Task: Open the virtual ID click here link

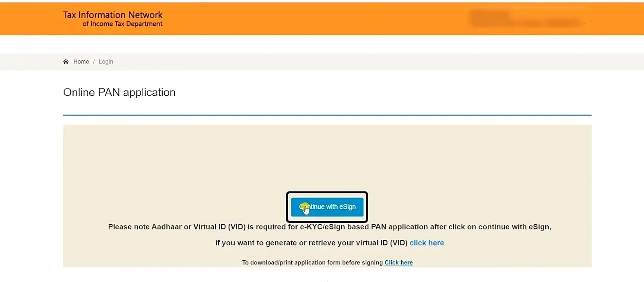Action: point(427,243)
